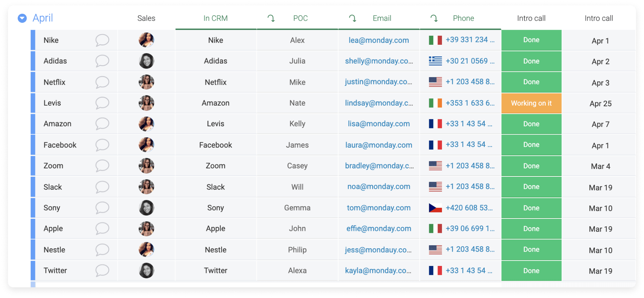The height and width of the screenshot is (298, 644).
Task: Change the Working on it status for Levis
Action: (531, 103)
